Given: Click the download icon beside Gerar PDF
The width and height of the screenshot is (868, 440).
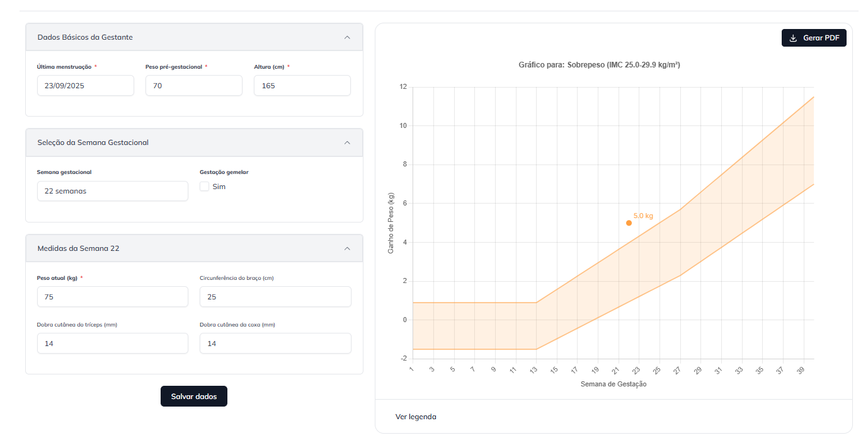Looking at the screenshot, I should (x=793, y=38).
